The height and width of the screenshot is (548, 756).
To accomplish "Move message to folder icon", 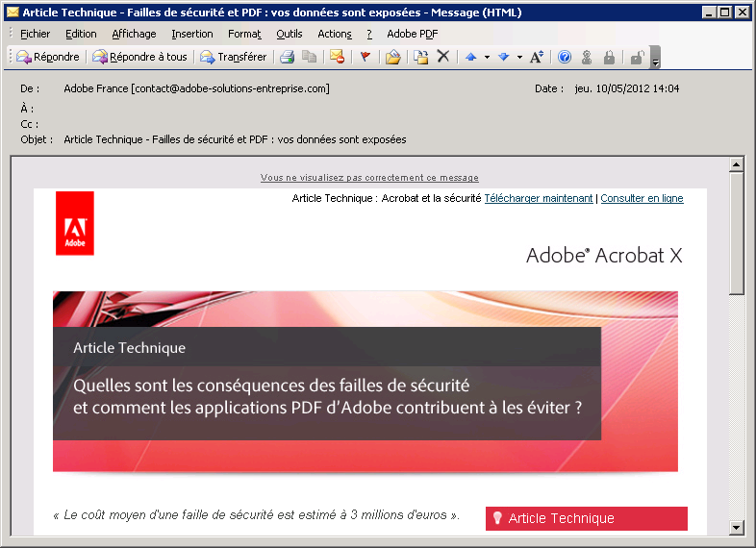I will (393, 57).
